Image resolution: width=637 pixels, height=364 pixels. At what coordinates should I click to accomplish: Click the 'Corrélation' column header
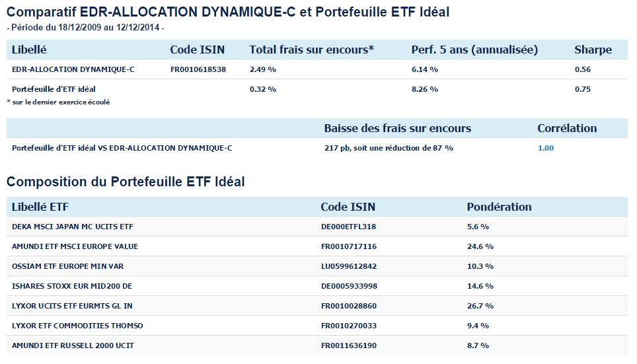point(567,128)
